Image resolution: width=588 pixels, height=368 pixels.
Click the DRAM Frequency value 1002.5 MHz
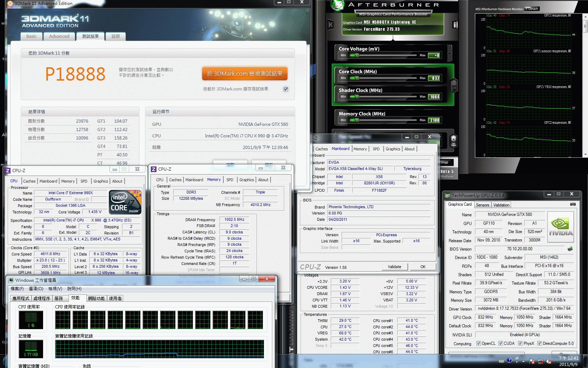234,219
